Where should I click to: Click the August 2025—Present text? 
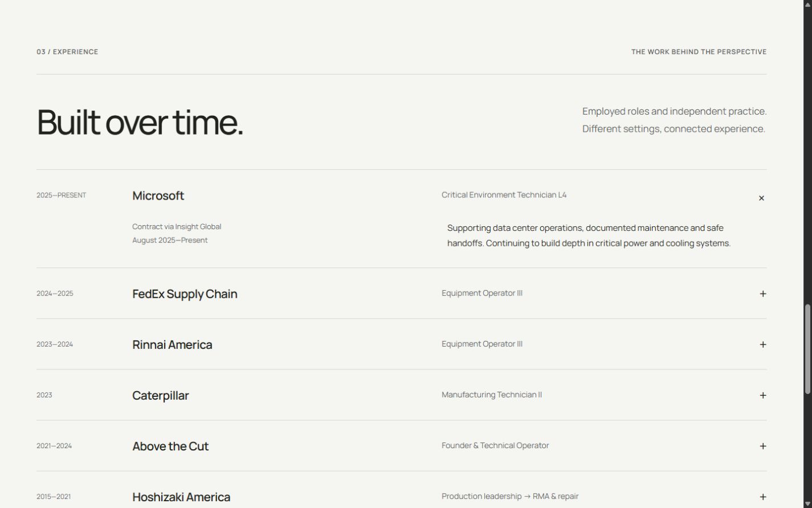click(170, 240)
